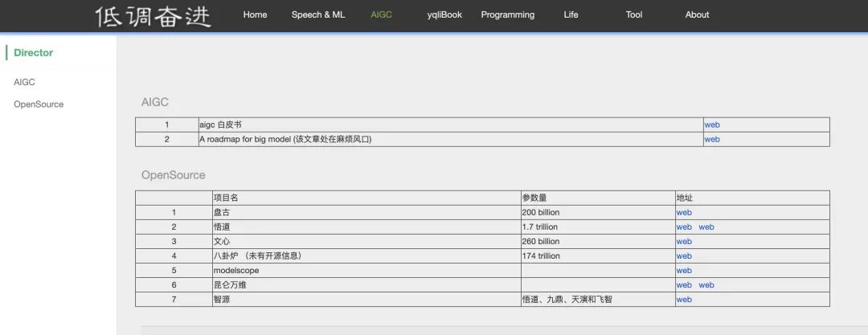Open first web link in 悟道 row
868x335 pixels.
[684, 227]
